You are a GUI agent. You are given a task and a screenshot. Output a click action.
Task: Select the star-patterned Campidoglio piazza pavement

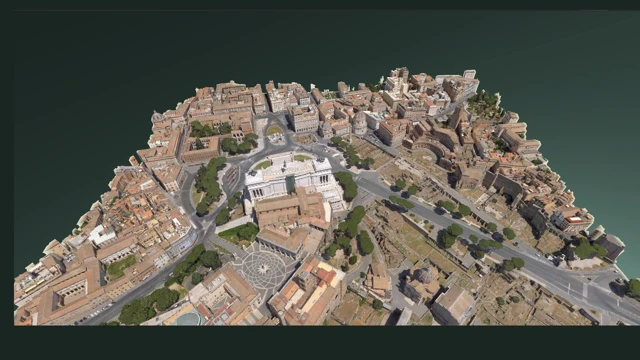(264, 268)
